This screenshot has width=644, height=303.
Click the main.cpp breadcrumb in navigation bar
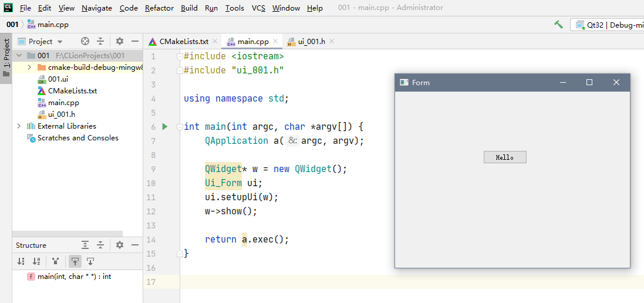pos(48,25)
